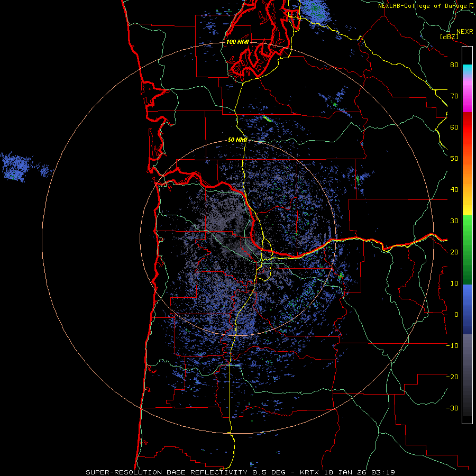The image size is (476, 476).
Task: Click the 40 dBZ scale value
Action: (x=454, y=190)
